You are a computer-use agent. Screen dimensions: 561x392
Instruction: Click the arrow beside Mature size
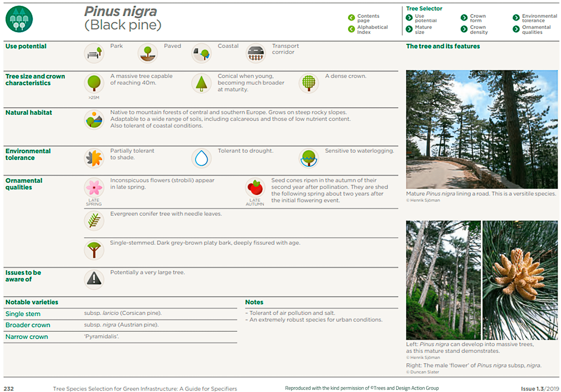[x=409, y=29]
